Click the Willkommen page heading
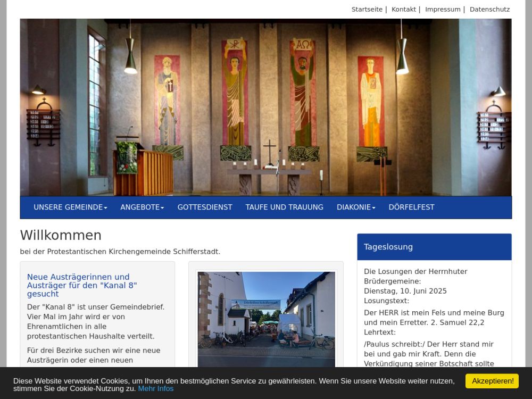The image size is (532, 399). click(x=61, y=235)
